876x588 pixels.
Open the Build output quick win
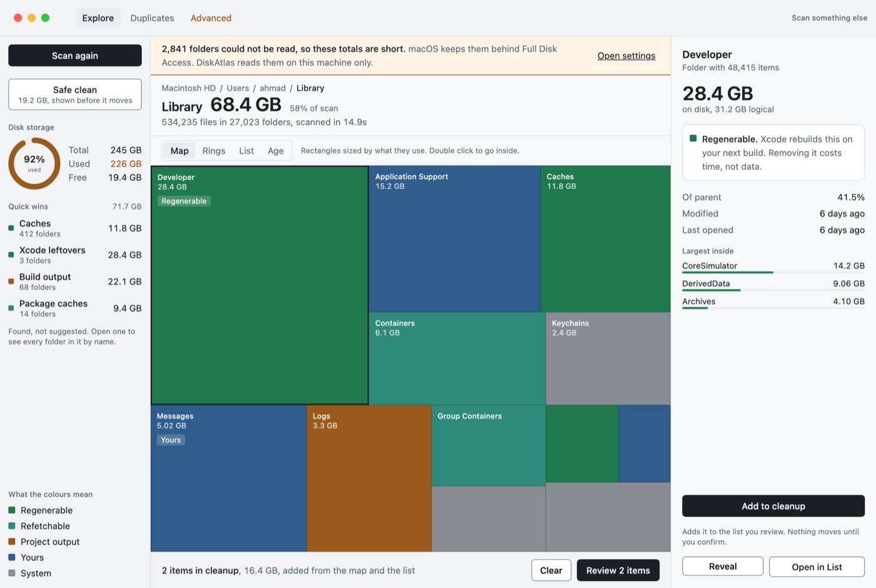(x=75, y=281)
